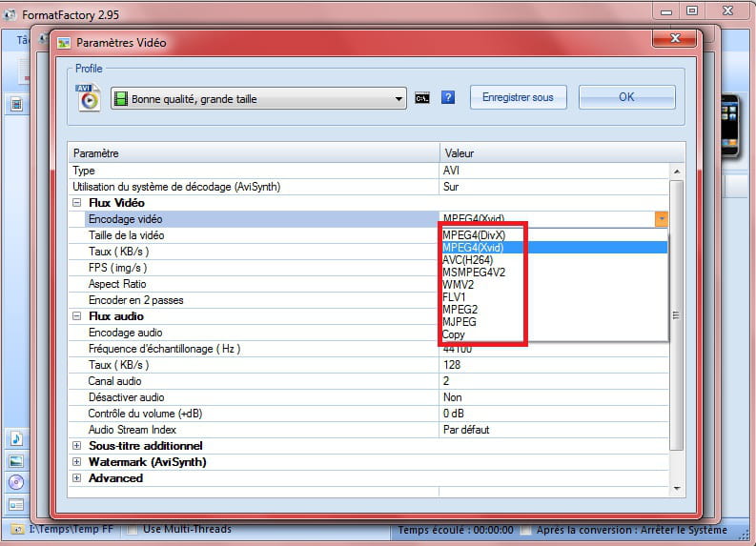Click the Paramètre column header
The height and width of the screenshot is (546, 756).
[x=254, y=153]
